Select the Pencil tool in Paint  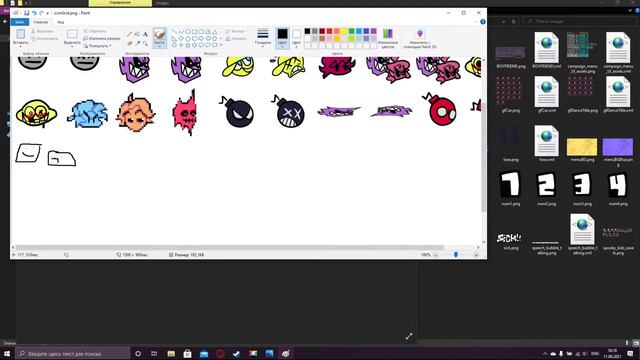click(x=129, y=34)
